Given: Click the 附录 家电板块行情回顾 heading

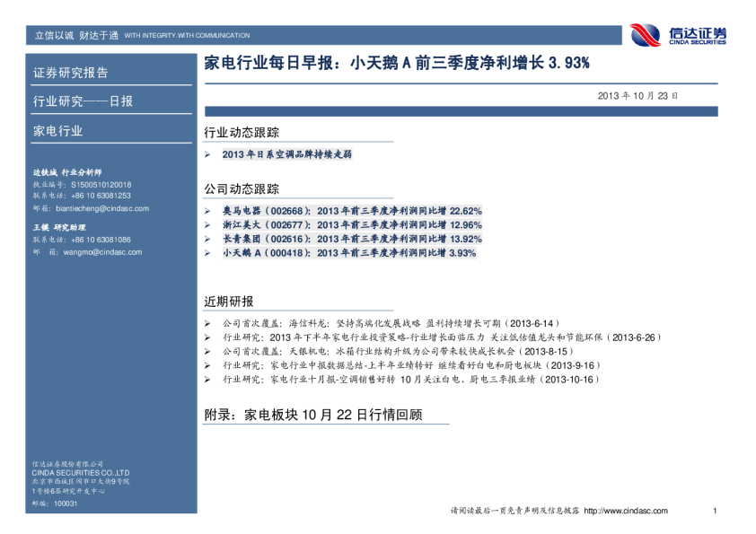Looking at the screenshot, I should (x=313, y=416).
